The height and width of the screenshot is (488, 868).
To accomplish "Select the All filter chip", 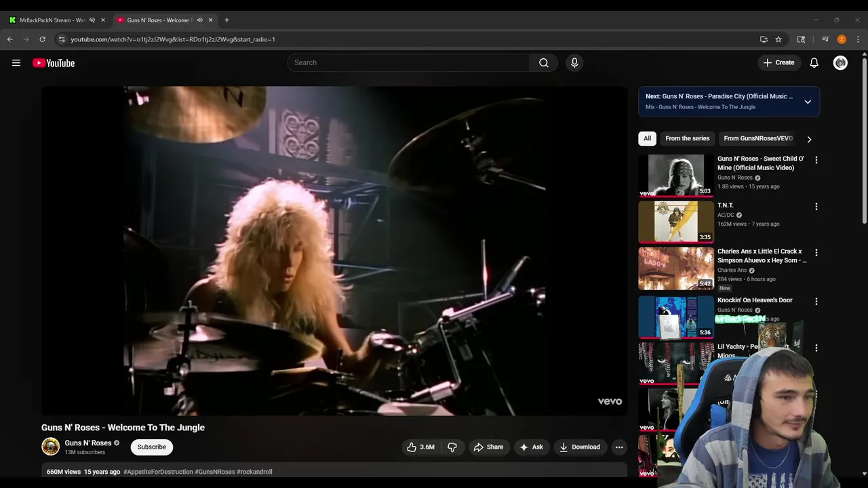I will coord(647,138).
